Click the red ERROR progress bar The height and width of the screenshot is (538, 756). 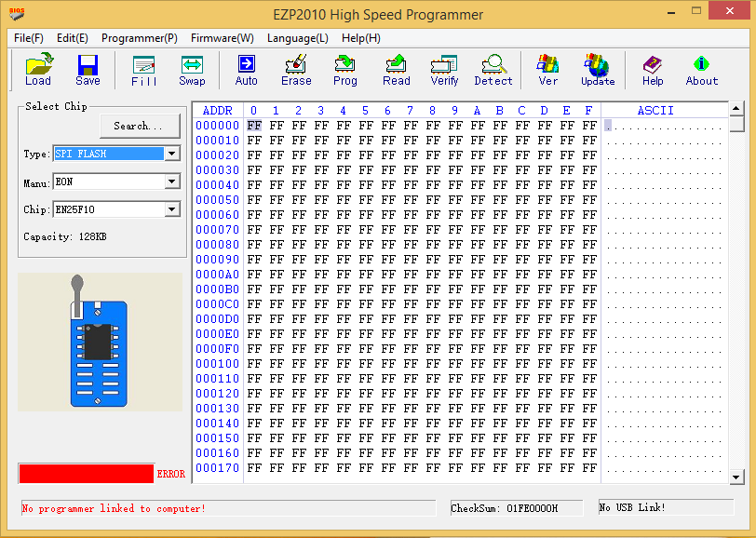tap(87, 474)
